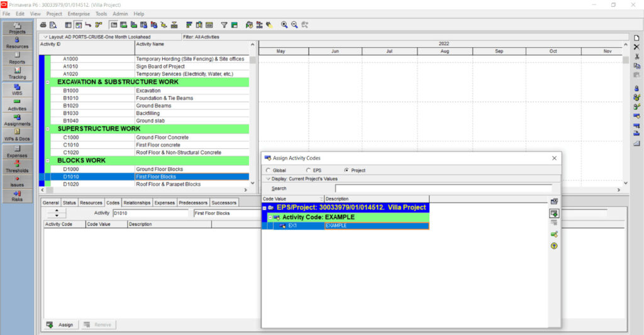The width and height of the screenshot is (644, 335).
Task: Collapse the EPS/Project Villa Project node
Action: [265, 208]
